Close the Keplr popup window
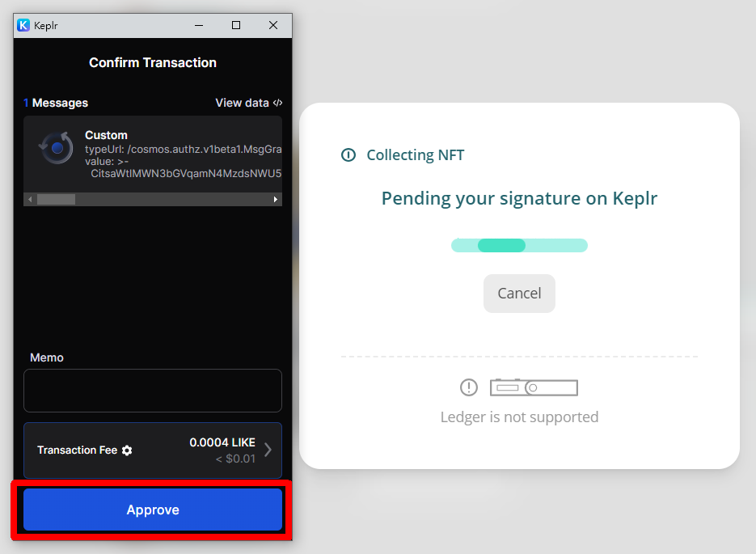Screen dimensions: 756x554 273,25
